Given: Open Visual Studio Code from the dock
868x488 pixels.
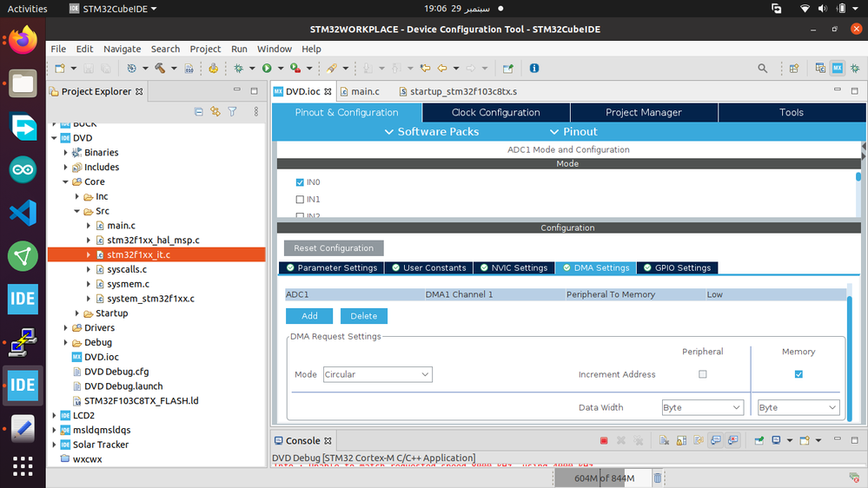Looking at the screenshot, I should click(23, 213).
